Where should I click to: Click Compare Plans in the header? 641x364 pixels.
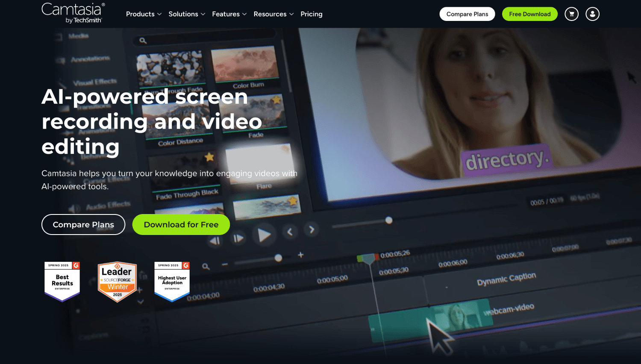pos(467,14)
